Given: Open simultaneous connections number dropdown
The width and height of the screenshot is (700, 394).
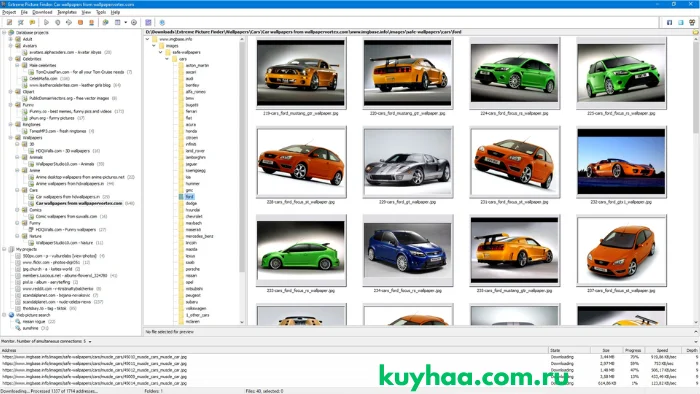Looking at the screenshot, I should (90, 341).
